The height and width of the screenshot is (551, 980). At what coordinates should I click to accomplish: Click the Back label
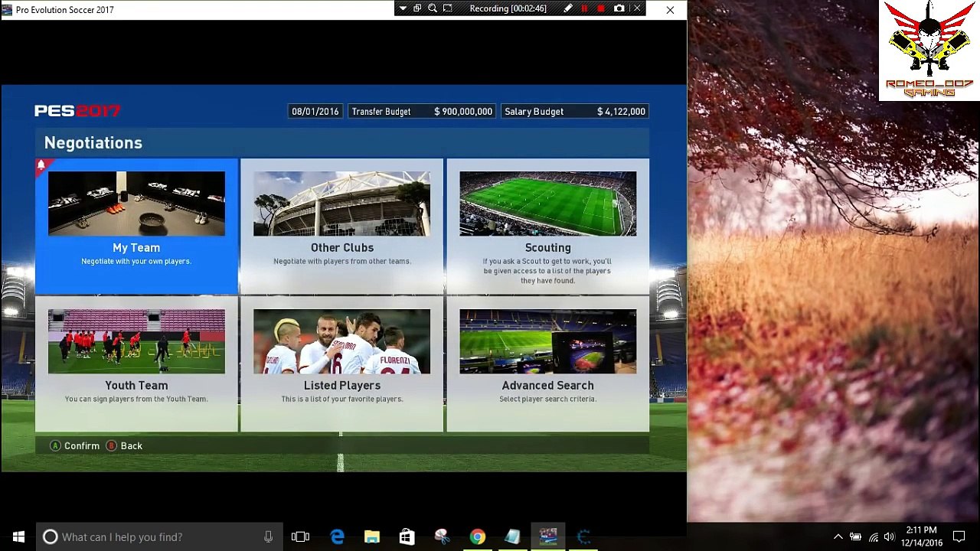coord(132,445)
